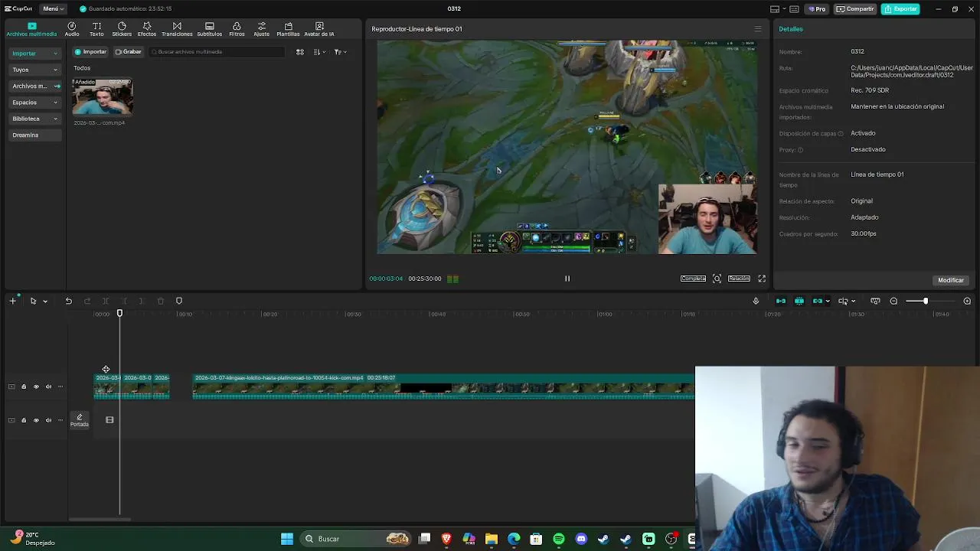Toggle clip linkage option

(818, 301)
